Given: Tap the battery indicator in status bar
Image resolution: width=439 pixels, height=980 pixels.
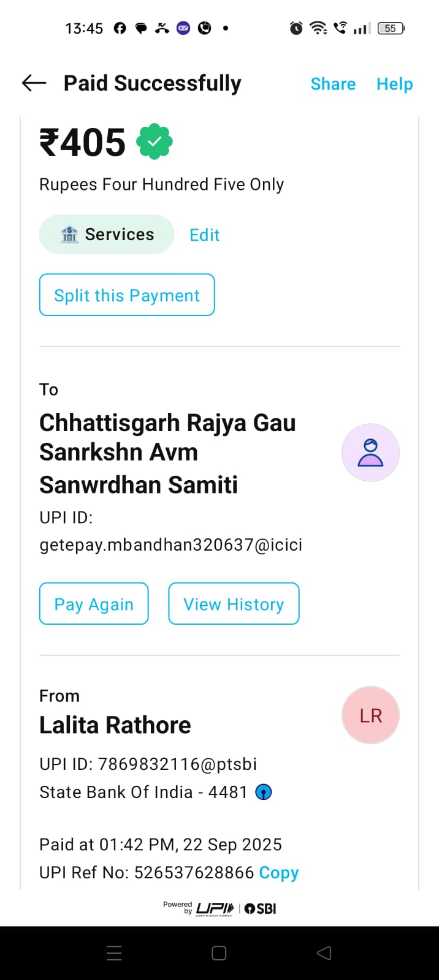Looking at the screenshot, I should (391, 28).
